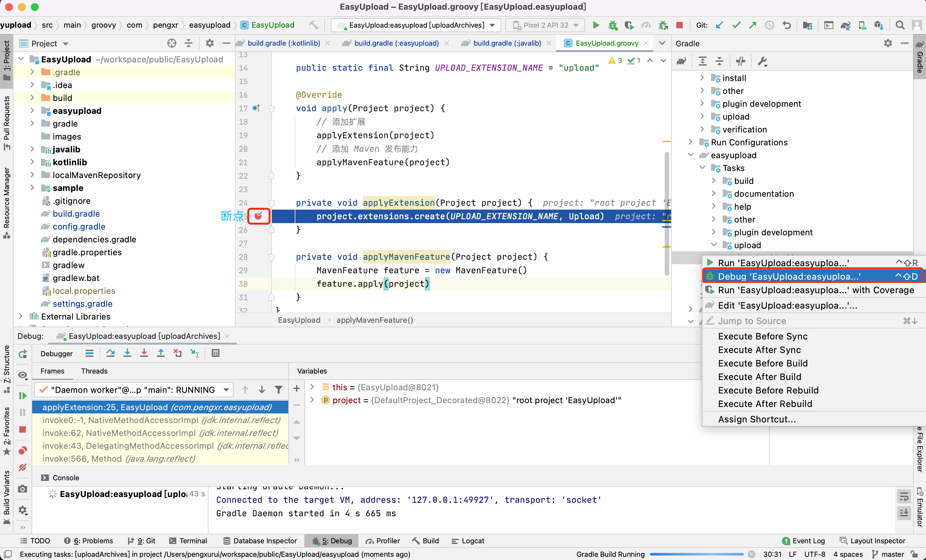Select Run with Coverage in the context menu
This screenshot has height=560, width=926.
pos(813,290)
